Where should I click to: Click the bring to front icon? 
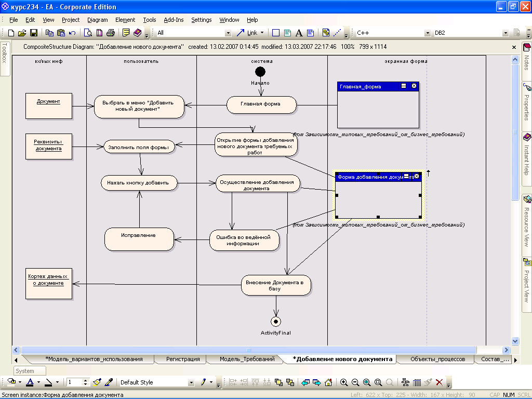(278, 382)
